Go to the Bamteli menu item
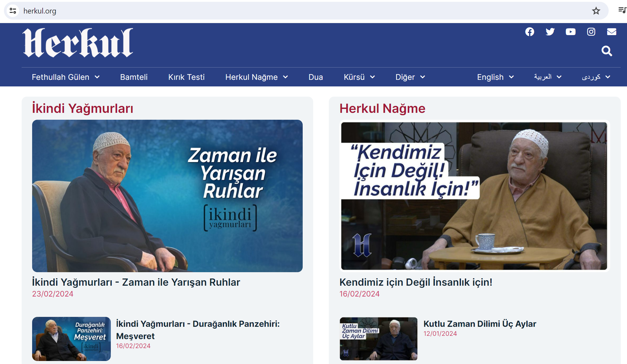Viewport: 627px width, 364px height. click(134, 77)
